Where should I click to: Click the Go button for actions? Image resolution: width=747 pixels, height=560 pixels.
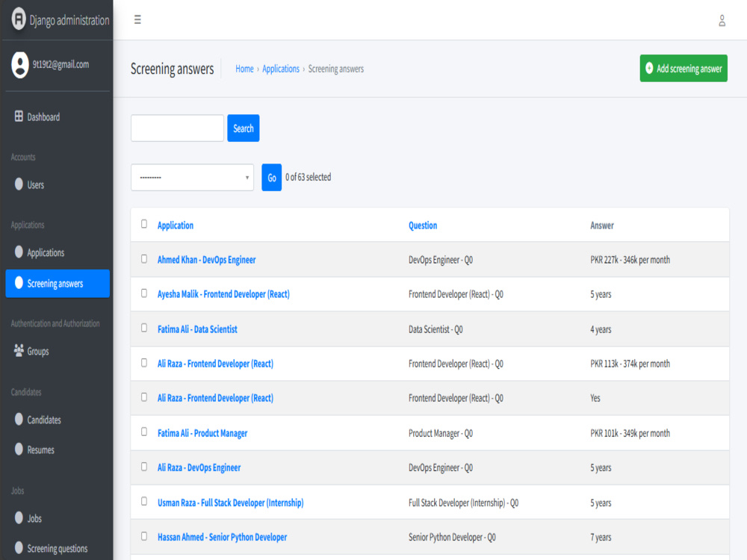click(x=272, y=178)
